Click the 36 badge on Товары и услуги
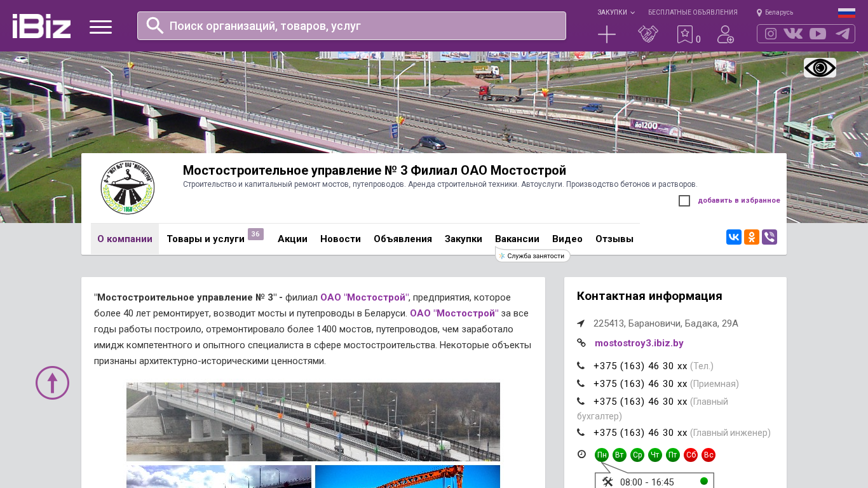The width and height of the screenshot is (868, 488). click(255, 234)
